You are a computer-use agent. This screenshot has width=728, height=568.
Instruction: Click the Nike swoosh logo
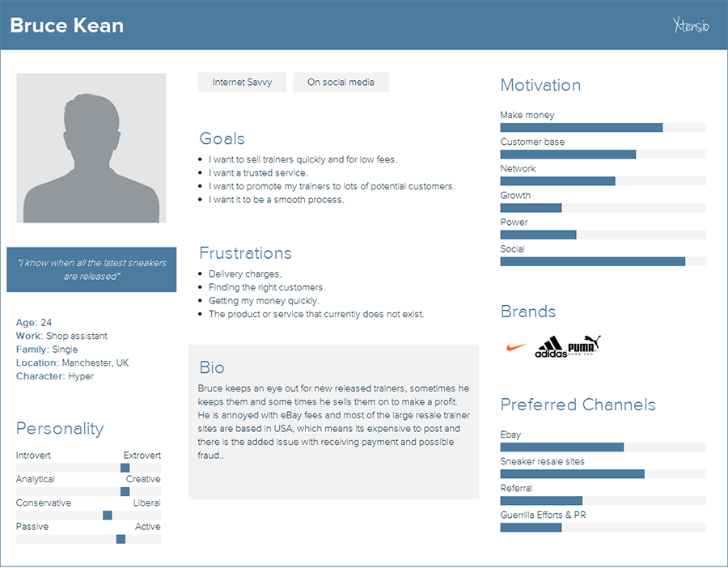(516, 347)
